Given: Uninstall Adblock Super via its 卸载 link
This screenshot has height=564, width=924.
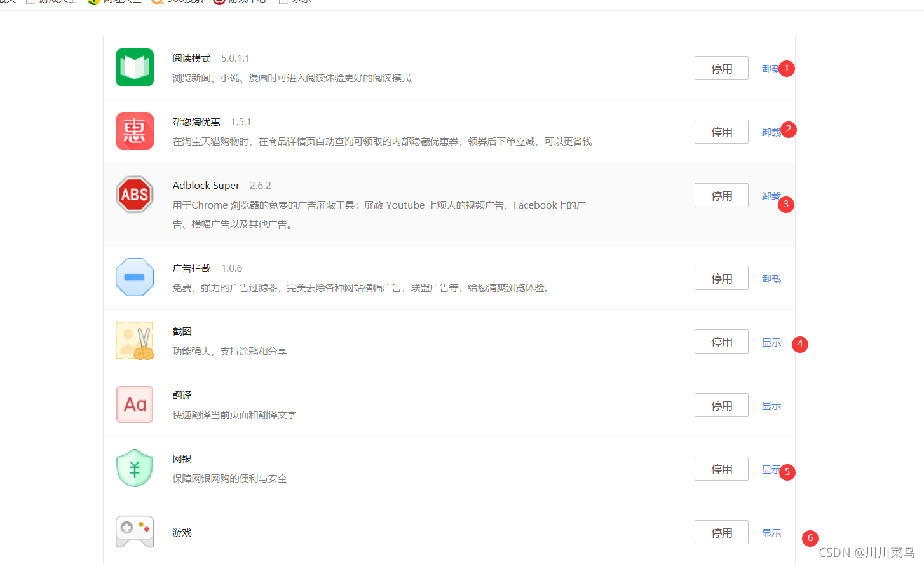Looking at the screenshot, I should 771,196.
